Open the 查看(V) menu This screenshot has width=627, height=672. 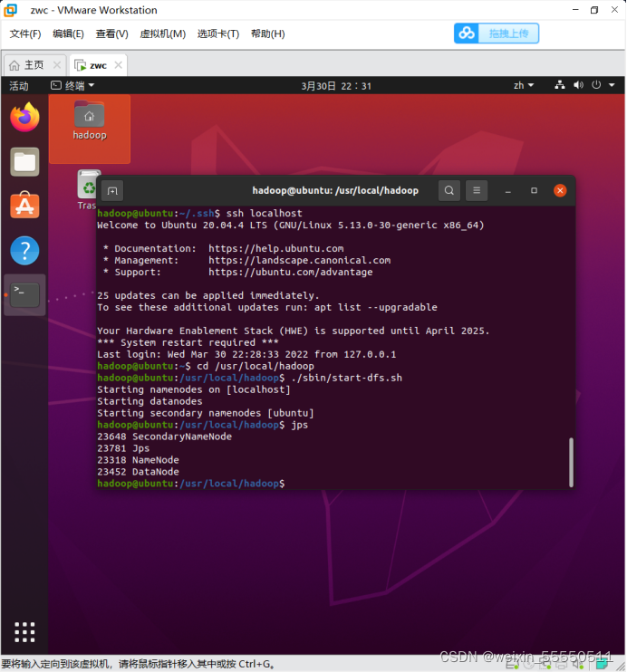(x=112, y=34)
